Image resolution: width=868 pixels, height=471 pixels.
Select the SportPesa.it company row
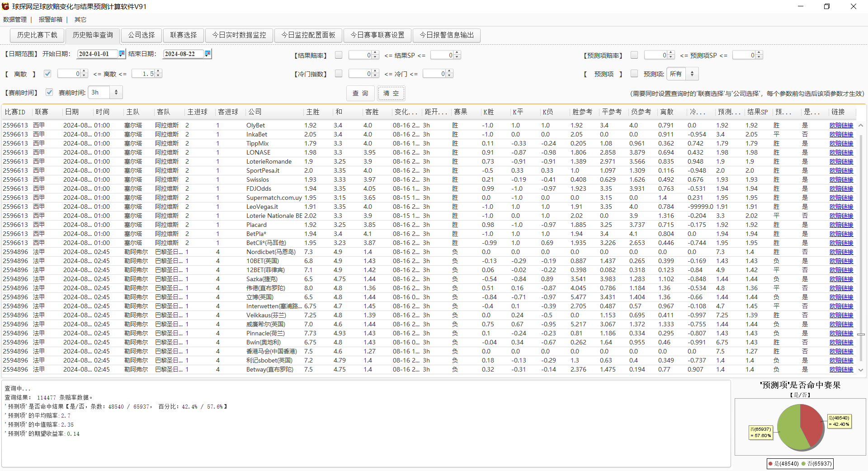point(429,170)
